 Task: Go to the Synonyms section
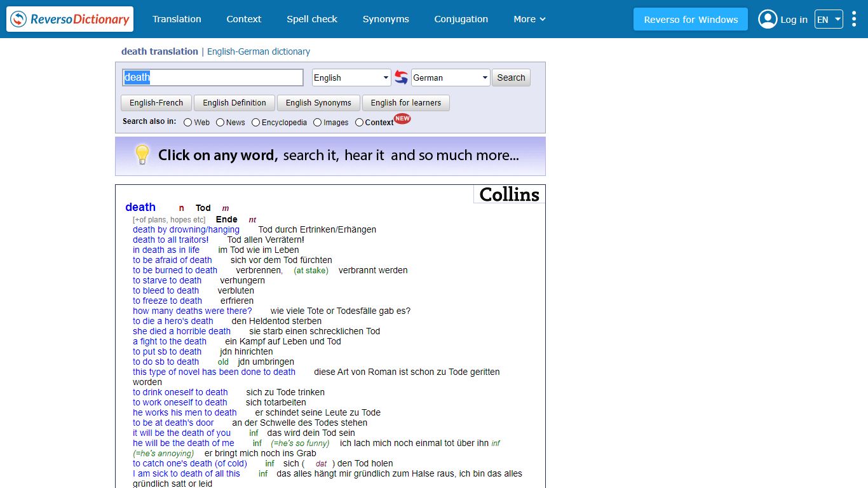[x=386, y=19]
